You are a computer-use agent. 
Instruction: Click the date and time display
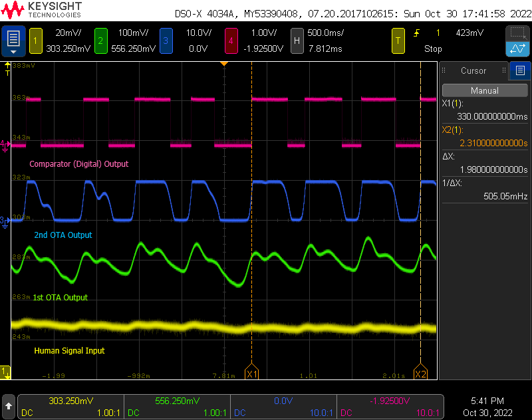click(x=489, y=406)
